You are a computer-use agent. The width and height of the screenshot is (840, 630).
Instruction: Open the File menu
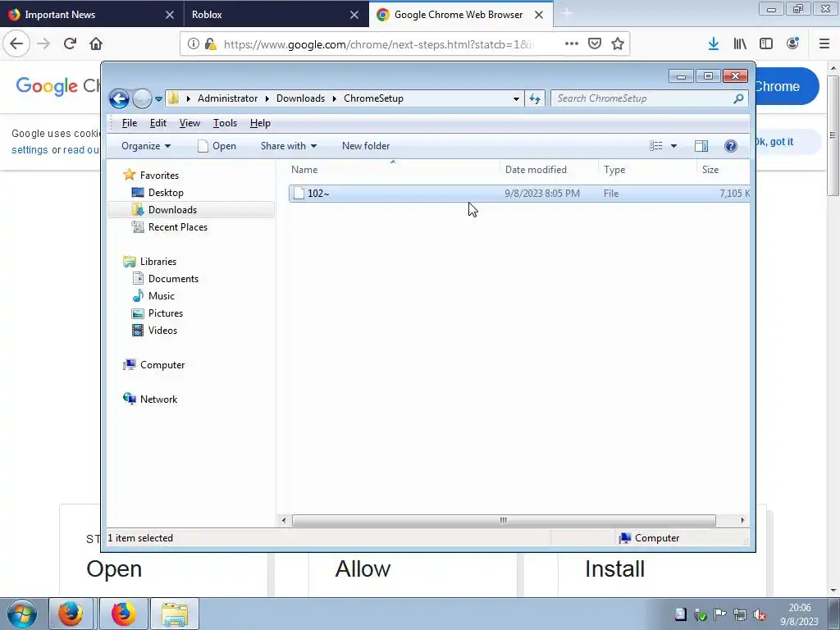(130, 123)
